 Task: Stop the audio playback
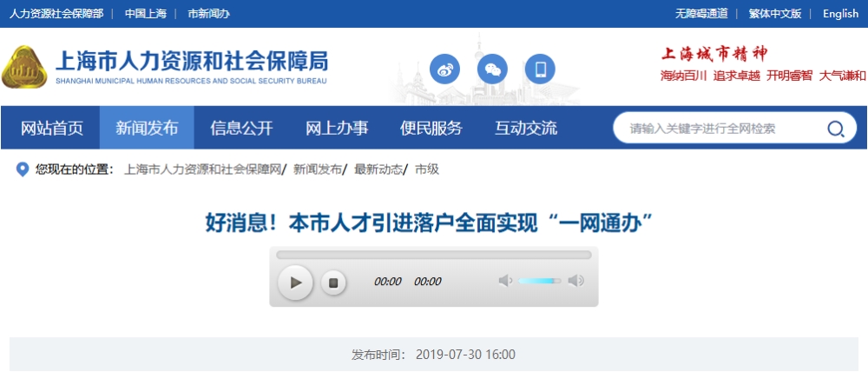[x=333, y=282]
